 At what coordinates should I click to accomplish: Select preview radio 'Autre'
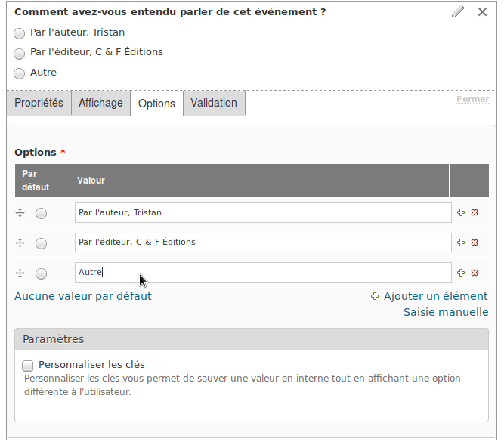click(x=20, y=73)
